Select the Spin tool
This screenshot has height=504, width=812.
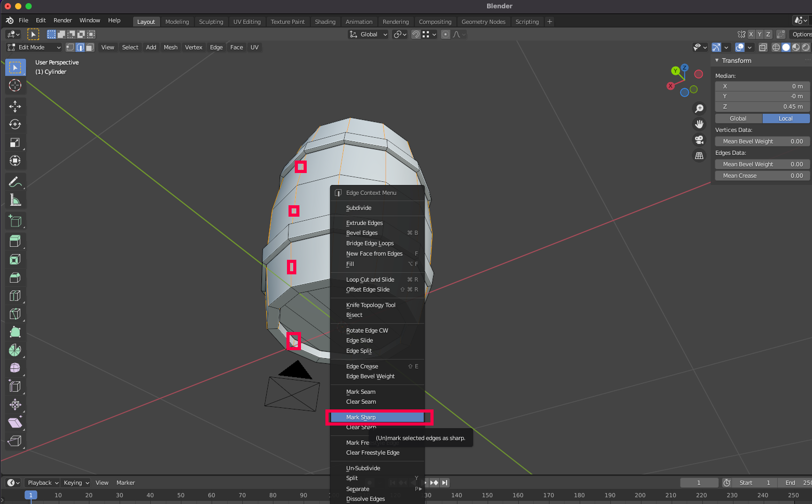[x=15, y=350]
